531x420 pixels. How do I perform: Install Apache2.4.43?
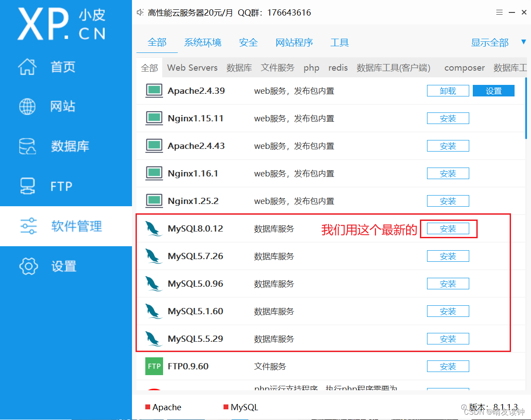pyautogui.click(x=448, y=146)
